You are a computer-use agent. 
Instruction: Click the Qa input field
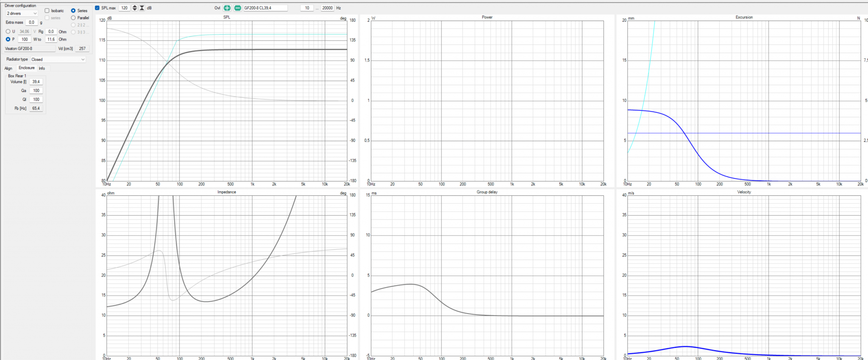pyautogui.click(x=36, y=91)
